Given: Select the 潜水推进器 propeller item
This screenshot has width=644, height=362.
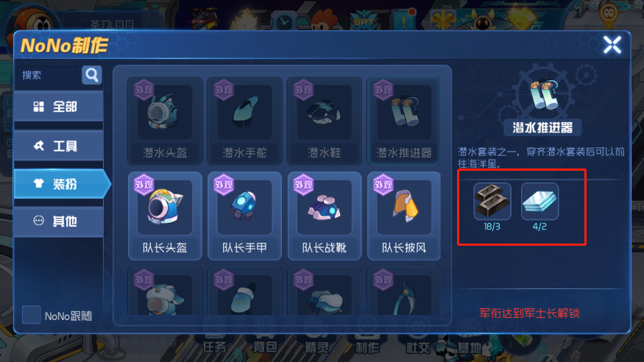Looking at the screenshot, I should pyautogui.click(x=404, y=121).
